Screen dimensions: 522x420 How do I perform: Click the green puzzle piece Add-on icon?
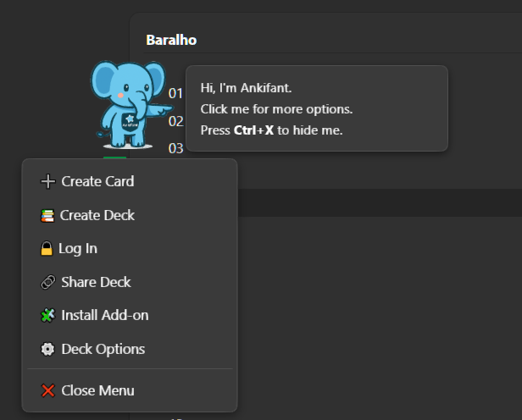[x=47, y=315]
